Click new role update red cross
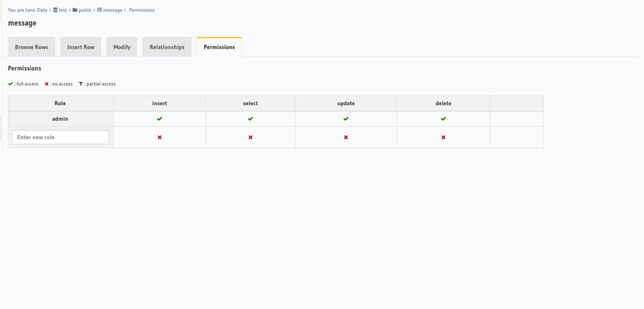Image resolution: width=644 pixels, height=309 pixels. click(346, 138)
